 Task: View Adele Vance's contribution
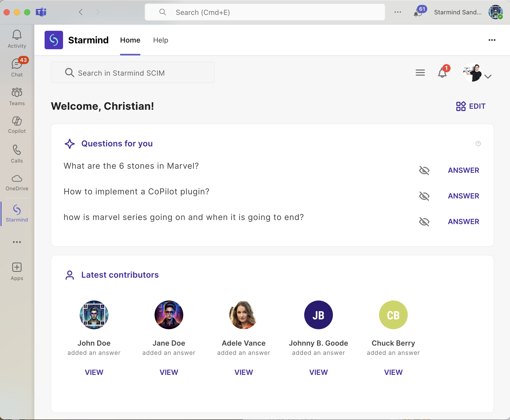tap(243, 372)
